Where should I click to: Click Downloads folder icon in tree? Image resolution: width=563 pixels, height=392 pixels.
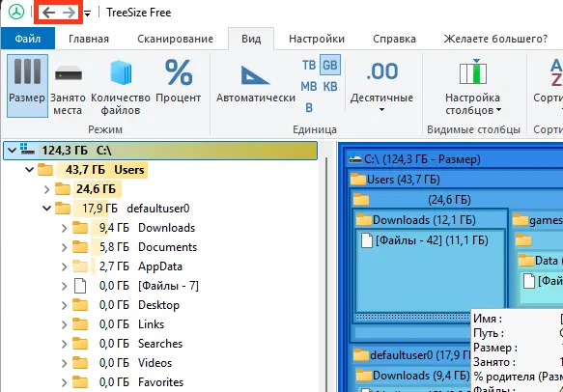[80, 228]
